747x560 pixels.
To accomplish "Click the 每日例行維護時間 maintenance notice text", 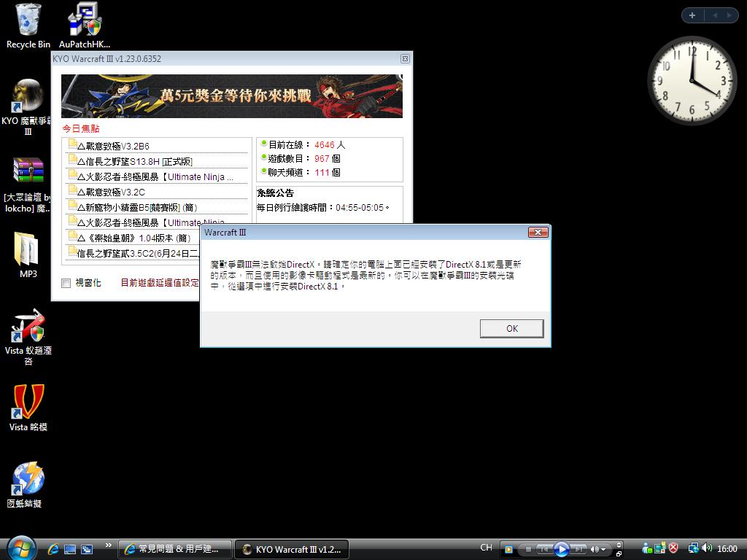I will coord(323,208).
